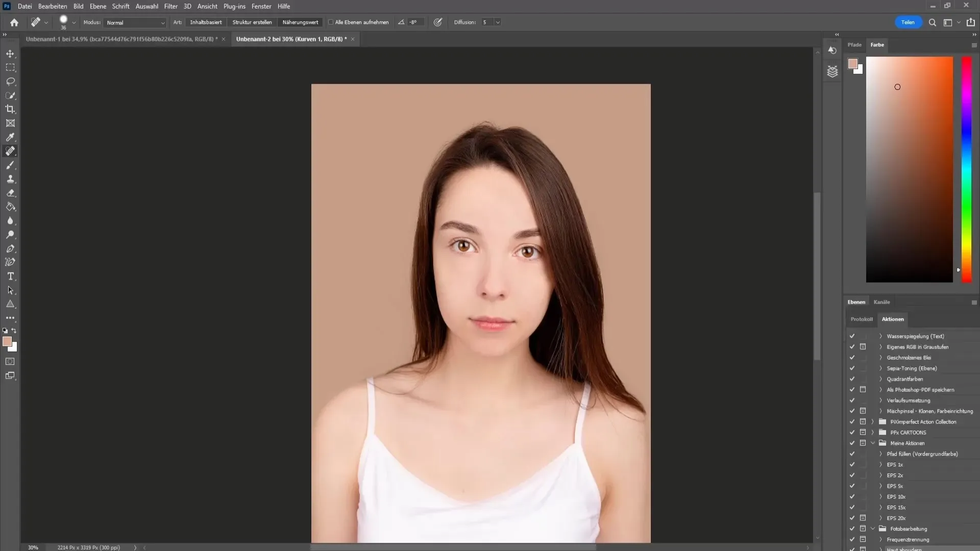
Task: Expand the Meine Aktionen action group
Action: pyautogui.click(x=874, y=443)
